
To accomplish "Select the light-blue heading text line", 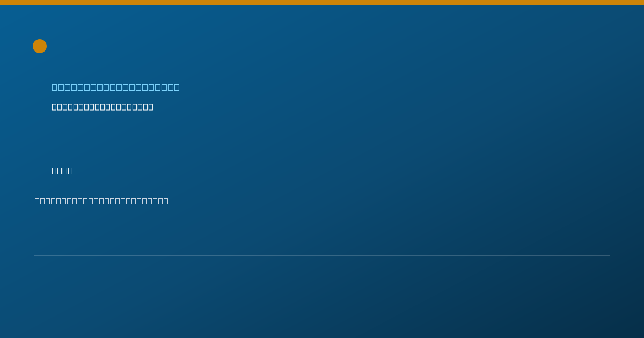I will tap(115, 87).
